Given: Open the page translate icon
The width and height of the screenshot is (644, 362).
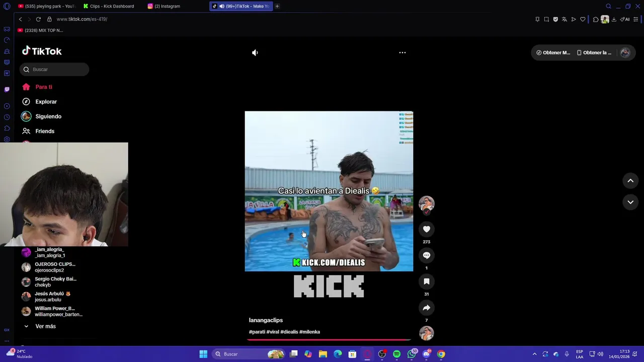Looking at the screenshot, I should pyautogui.click(x=565, y=19).
